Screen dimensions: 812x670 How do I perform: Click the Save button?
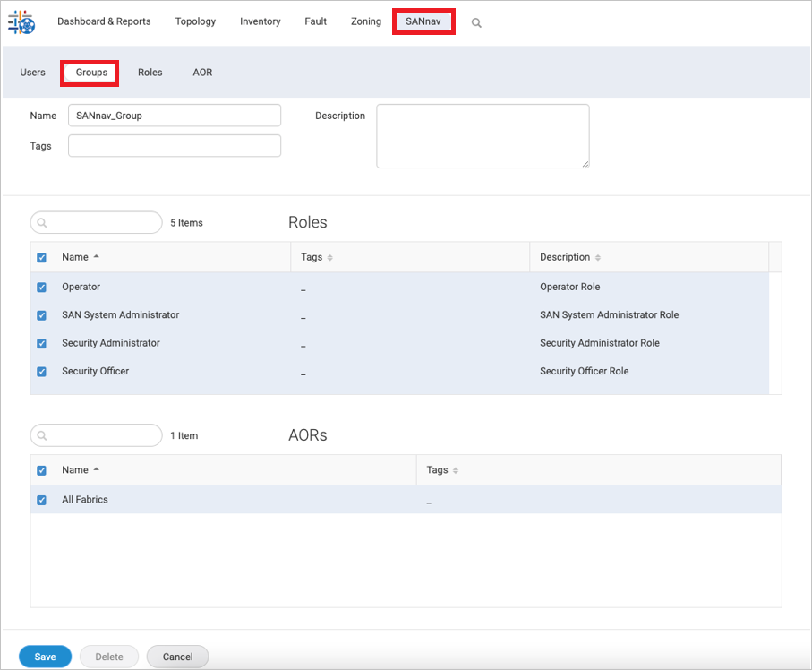click(x=45, y=657)
